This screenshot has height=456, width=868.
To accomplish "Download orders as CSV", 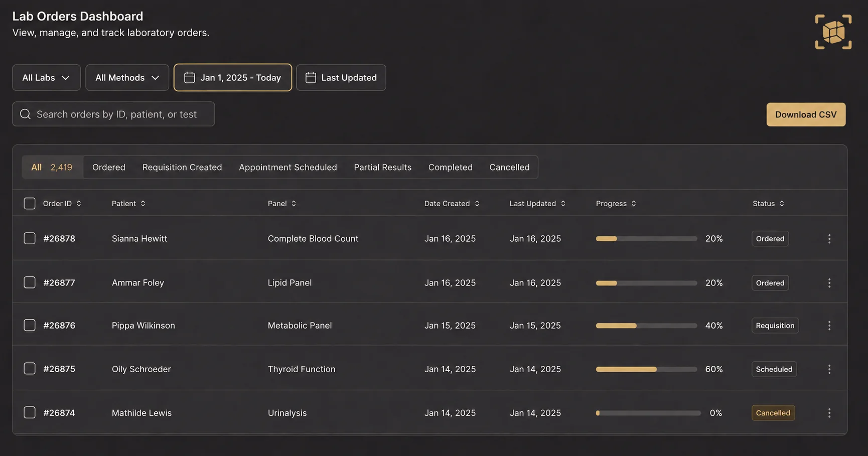I will (806, 114).
